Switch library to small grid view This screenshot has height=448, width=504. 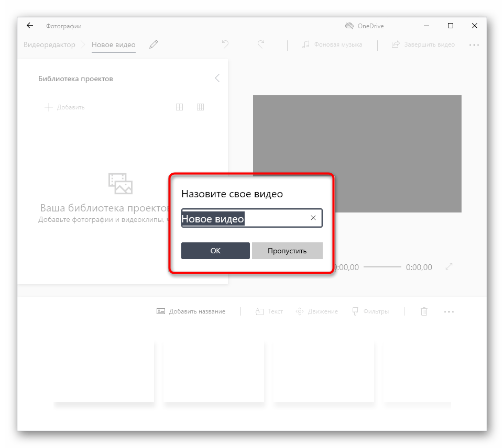coord(200,107)
